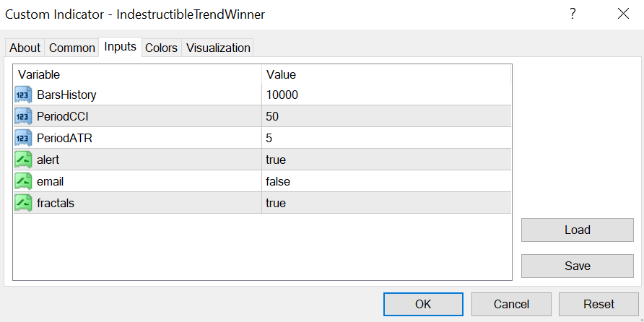Image resolution: width=644 pixels, height=322 pixels.
Task: Click the alert value true cell
Action: (386, 160)
